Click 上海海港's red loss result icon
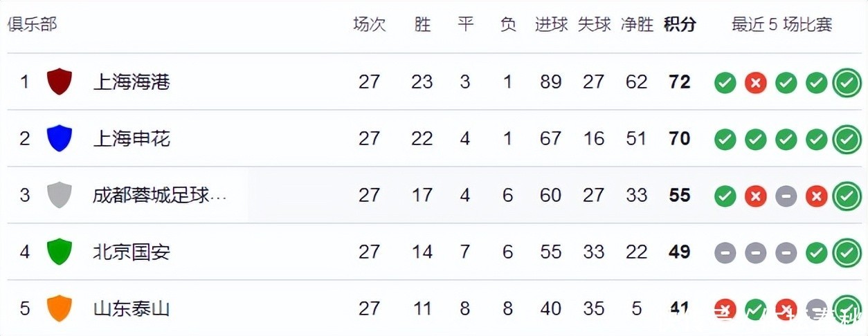868x336 pixels. click(x=755, y=83)
